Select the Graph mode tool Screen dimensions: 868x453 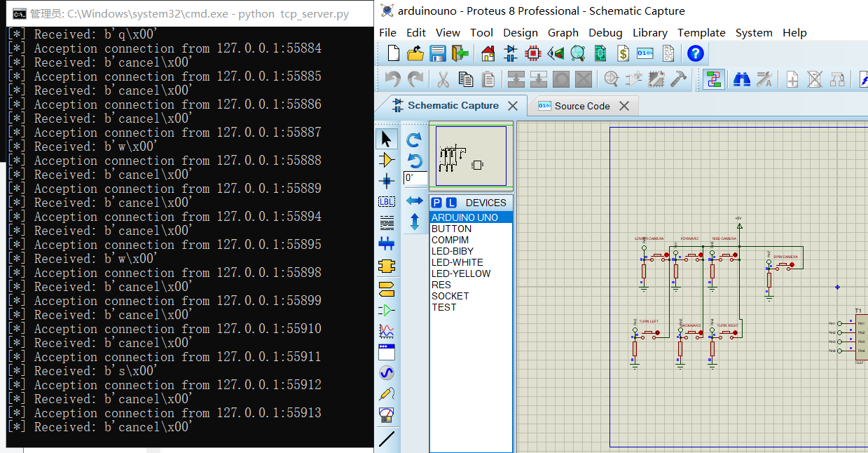pos(386,330)
